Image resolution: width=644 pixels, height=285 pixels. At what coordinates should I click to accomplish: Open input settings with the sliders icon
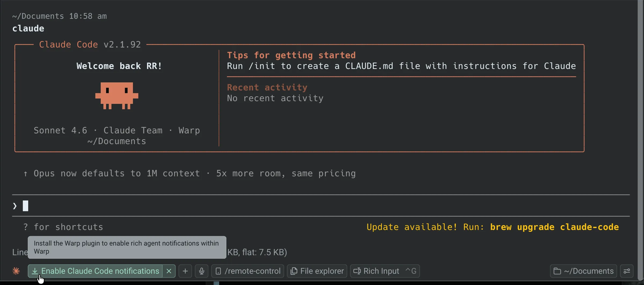click(627, 271)
